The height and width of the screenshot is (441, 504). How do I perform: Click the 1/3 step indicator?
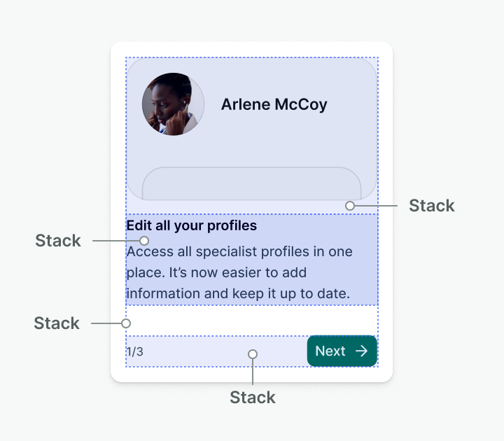click(135, 351)
